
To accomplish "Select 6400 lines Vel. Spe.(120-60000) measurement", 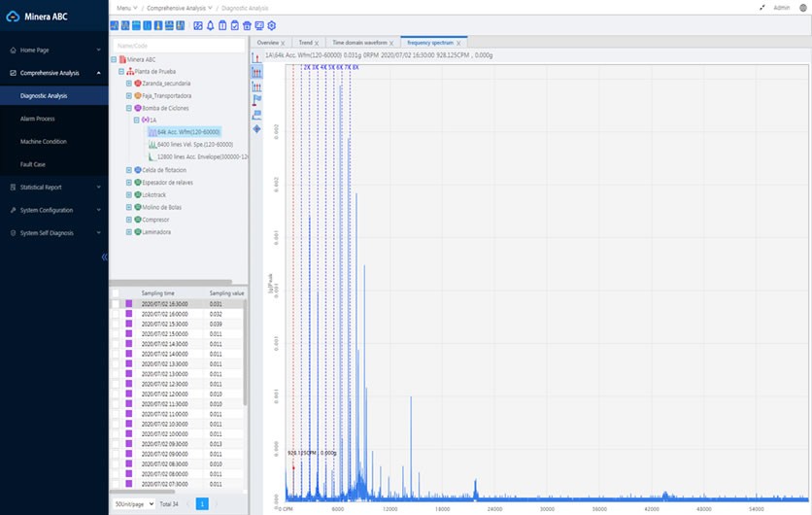I will pyautogui.click(x=191, y=145).
